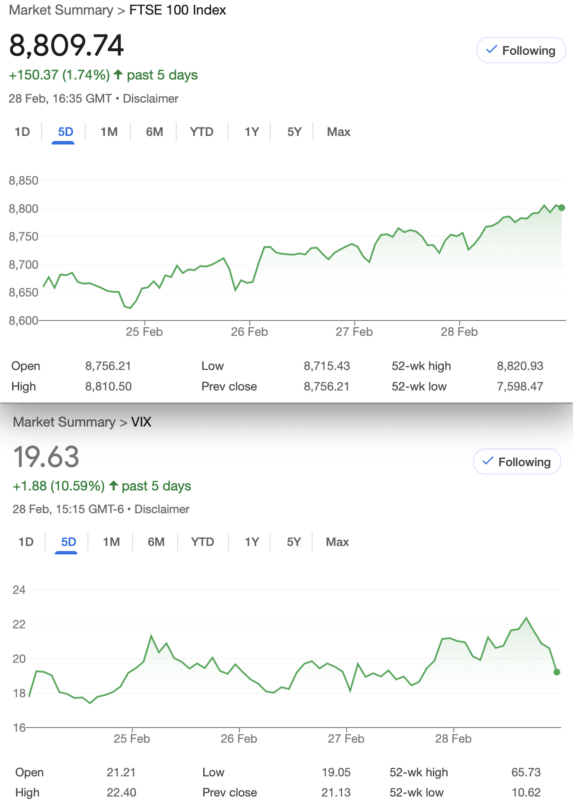Click the VIX Open value 21.21

coord(121,772)
